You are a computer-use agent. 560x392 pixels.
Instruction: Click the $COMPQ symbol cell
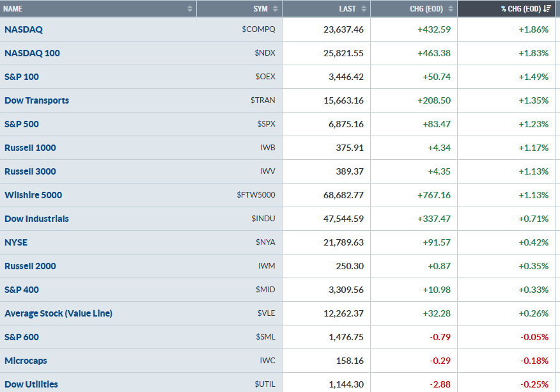click(258, 29)
